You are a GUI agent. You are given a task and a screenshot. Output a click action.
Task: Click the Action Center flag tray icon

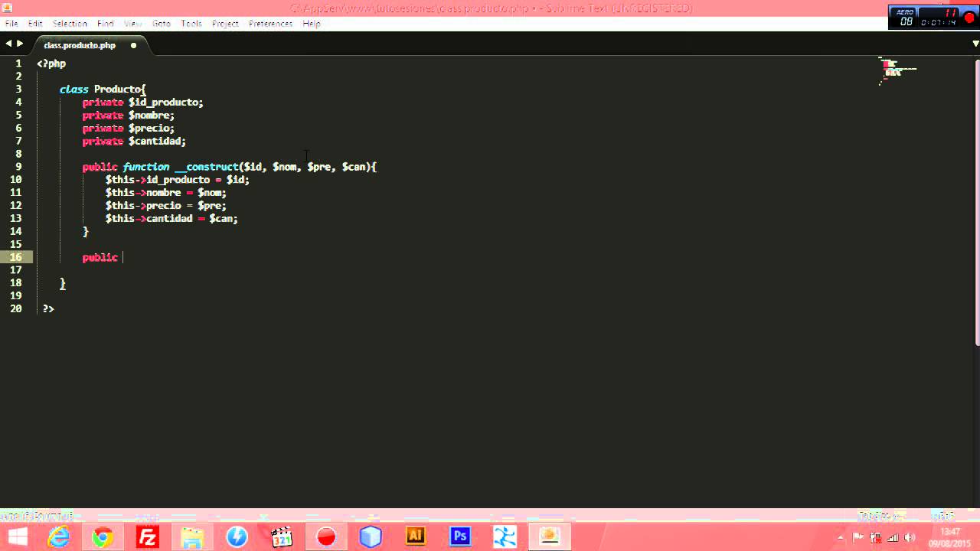(858, 537)
